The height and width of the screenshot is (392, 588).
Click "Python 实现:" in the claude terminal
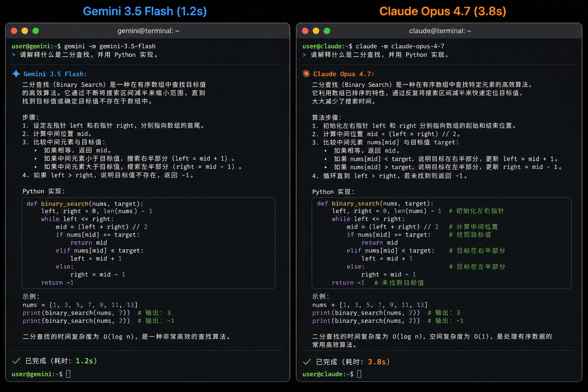333,192
